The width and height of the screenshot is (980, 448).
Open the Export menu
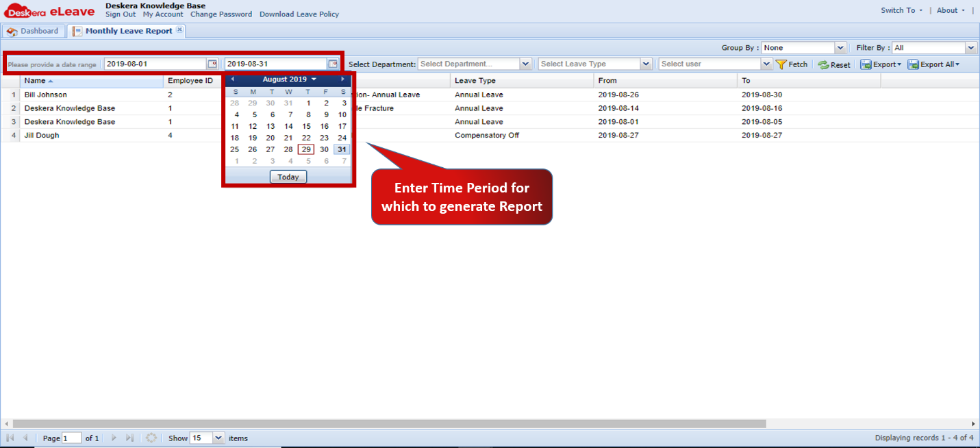coord(881,64)
